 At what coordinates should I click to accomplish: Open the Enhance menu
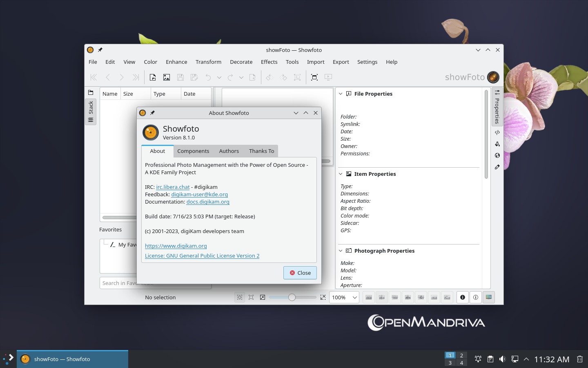(176, 62)
